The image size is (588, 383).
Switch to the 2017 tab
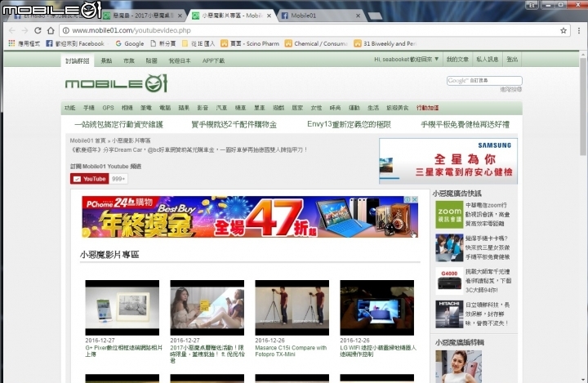pyautogui.click(x=142, y=16)
